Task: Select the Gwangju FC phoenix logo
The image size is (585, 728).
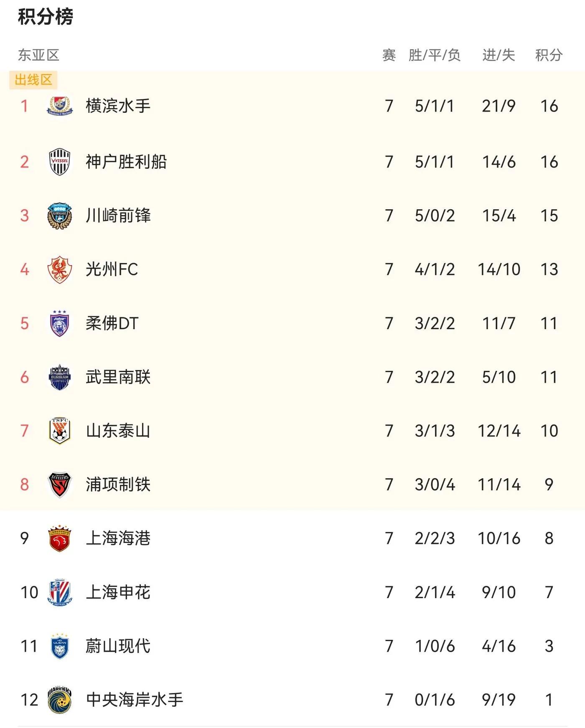Action: coord(60,269)
